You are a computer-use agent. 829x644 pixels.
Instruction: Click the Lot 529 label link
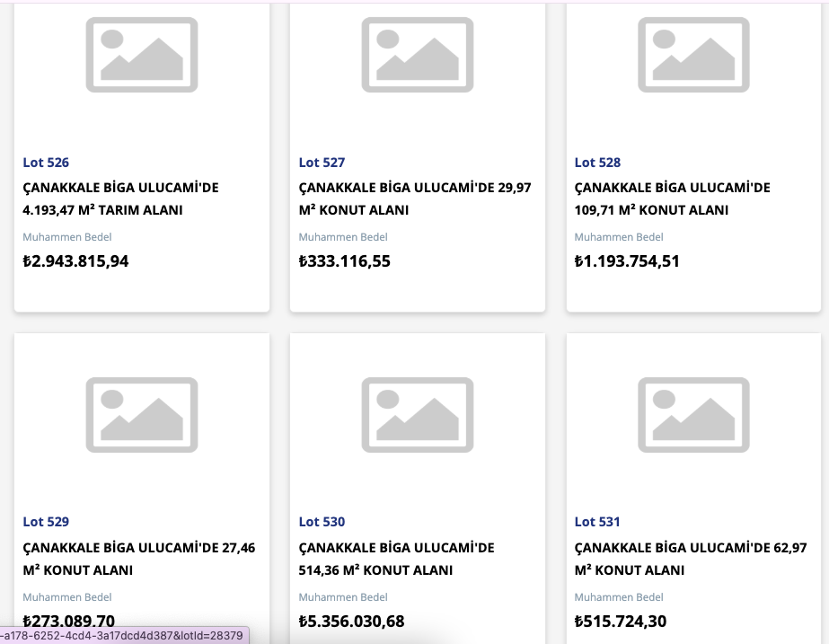(46, 522)
